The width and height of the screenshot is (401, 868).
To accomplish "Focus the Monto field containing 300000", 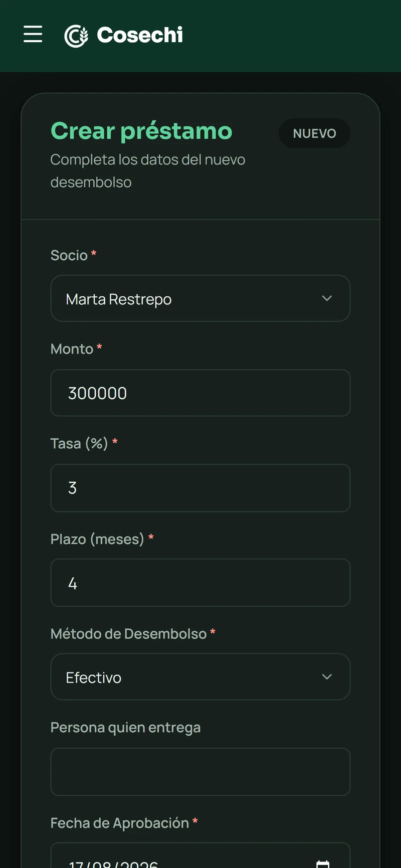I will (200, 393).
